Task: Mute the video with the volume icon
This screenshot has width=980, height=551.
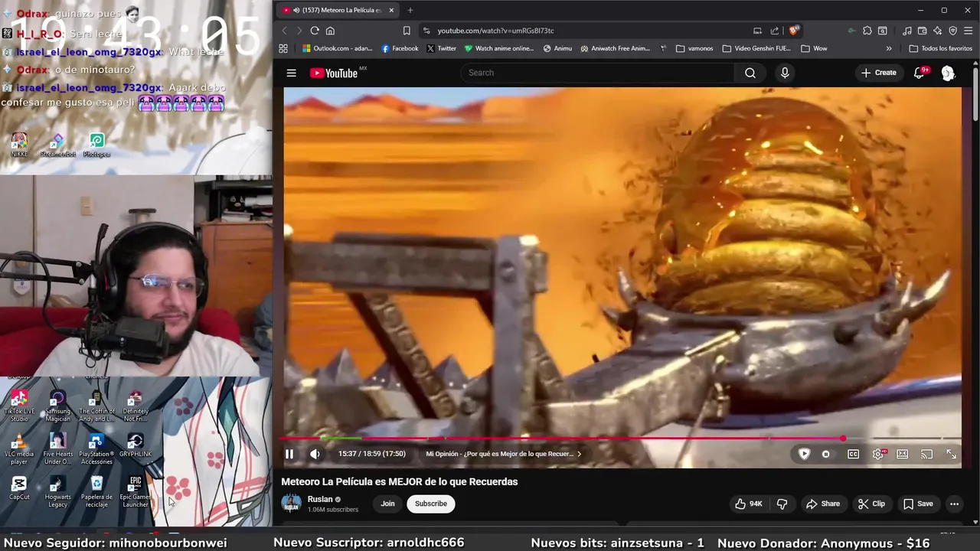Action: tap(315, 454)
